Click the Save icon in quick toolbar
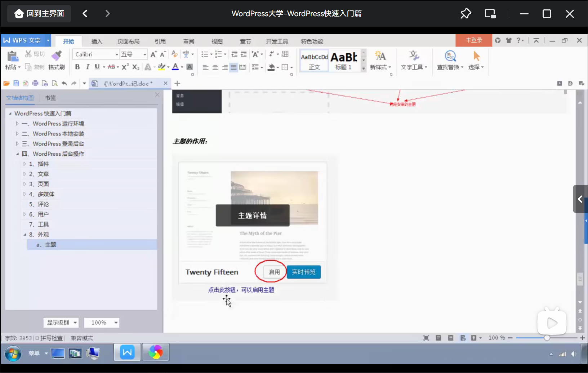The width and height of the screenshot is (588, 373). click(16, 84)
